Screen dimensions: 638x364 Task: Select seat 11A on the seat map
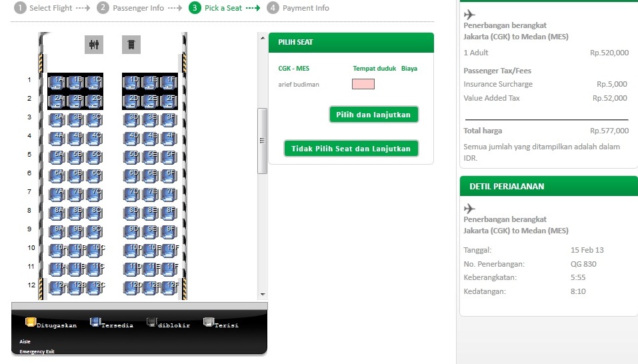[x=57, y=269]
